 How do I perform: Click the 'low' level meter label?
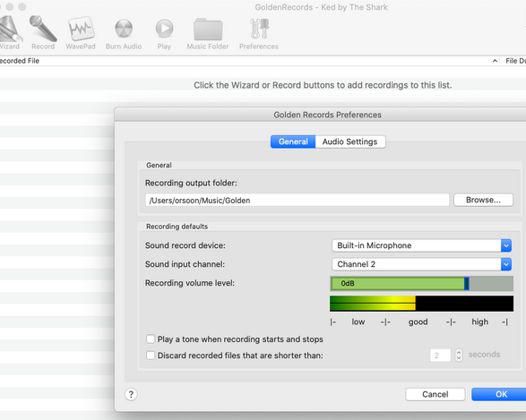click(x=358, y=321)
